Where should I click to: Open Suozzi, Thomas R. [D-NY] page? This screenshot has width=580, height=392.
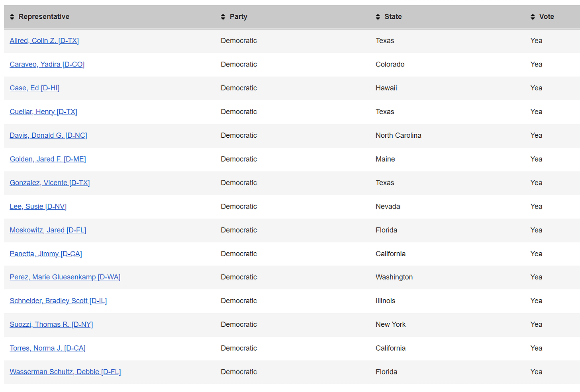51,324
